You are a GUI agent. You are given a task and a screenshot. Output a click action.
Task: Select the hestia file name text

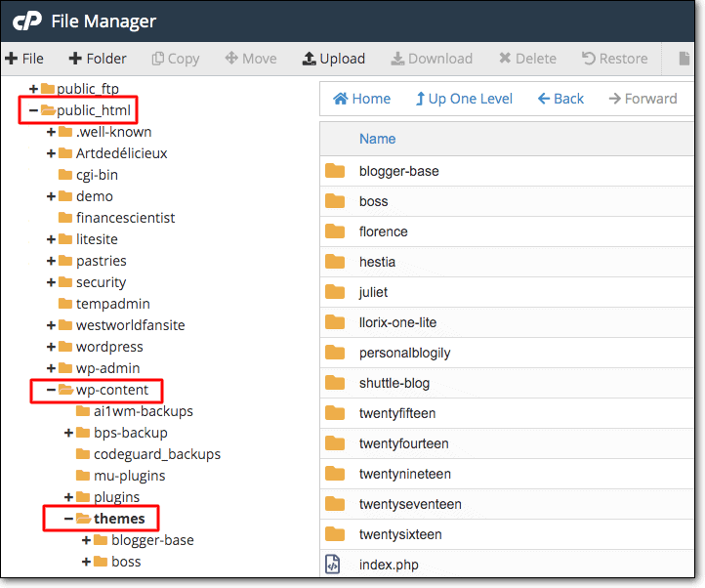377,262
